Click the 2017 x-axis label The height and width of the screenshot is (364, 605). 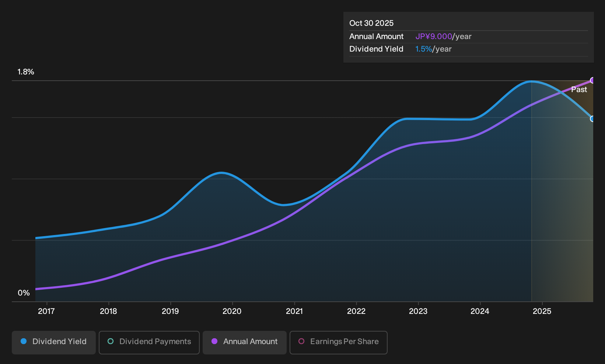(46, 311)
